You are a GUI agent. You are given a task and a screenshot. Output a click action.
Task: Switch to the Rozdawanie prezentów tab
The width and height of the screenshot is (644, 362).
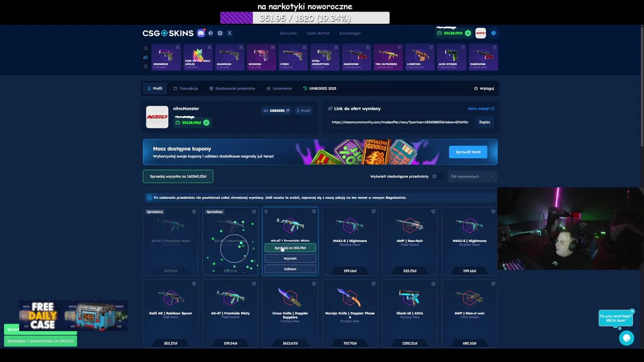point(232,88)
